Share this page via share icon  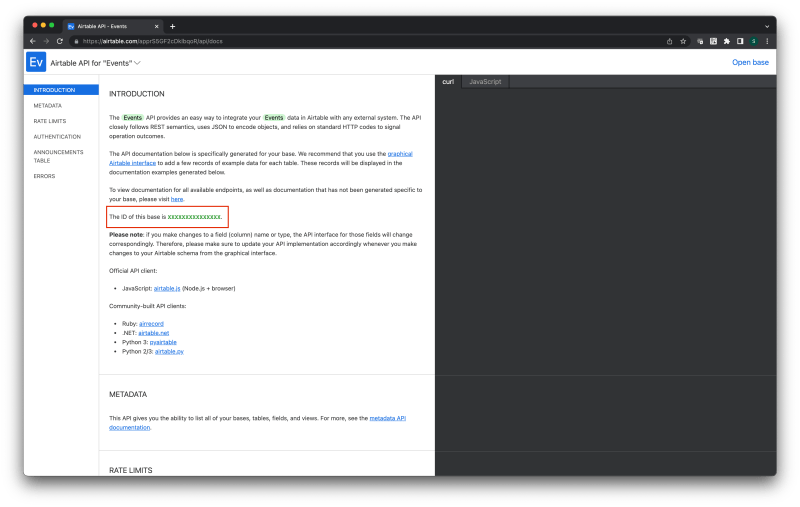click(x=669, y=41)
